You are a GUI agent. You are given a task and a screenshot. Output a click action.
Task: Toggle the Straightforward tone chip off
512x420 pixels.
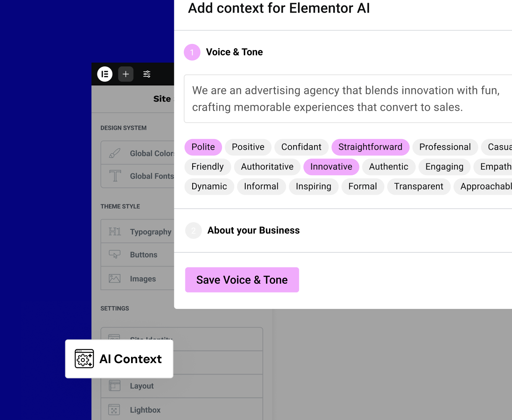(x=370, y=147)
